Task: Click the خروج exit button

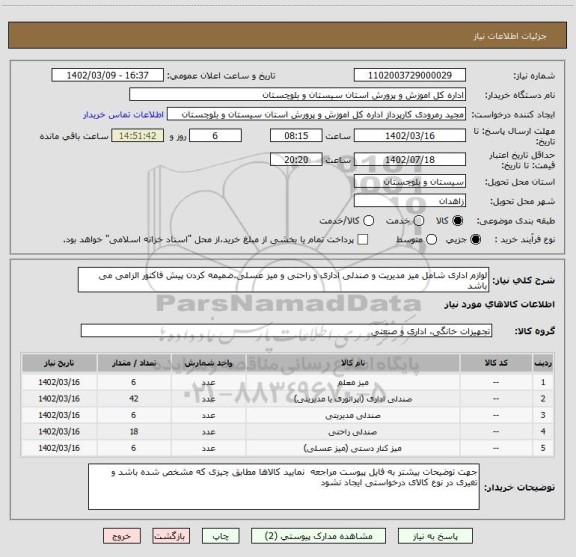Action: tap(122, 536)
